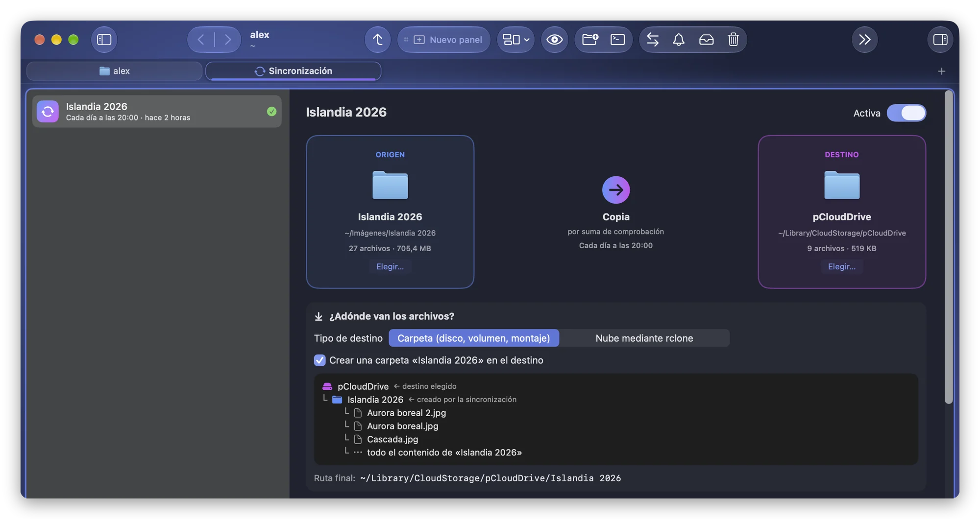Click Elegir... under Origen
Viewport: 980px width, 519px height.
tap(390, 267)
